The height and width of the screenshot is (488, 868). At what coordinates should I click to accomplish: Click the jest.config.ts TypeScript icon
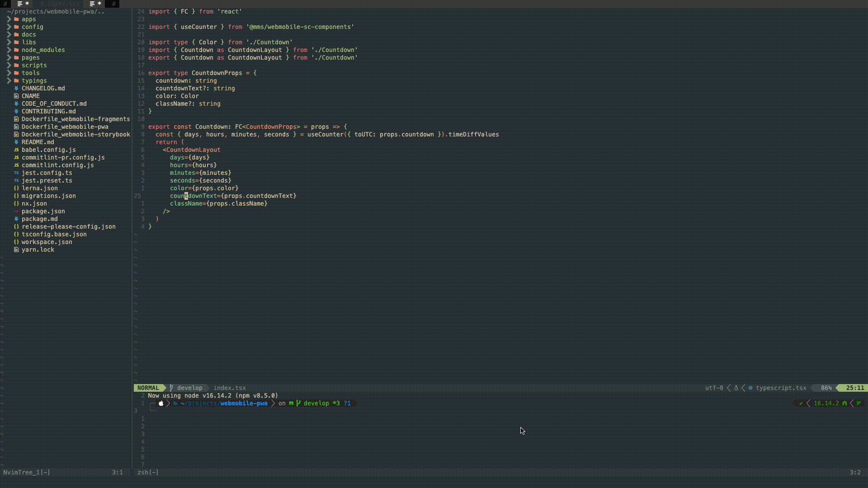[16, 173]
